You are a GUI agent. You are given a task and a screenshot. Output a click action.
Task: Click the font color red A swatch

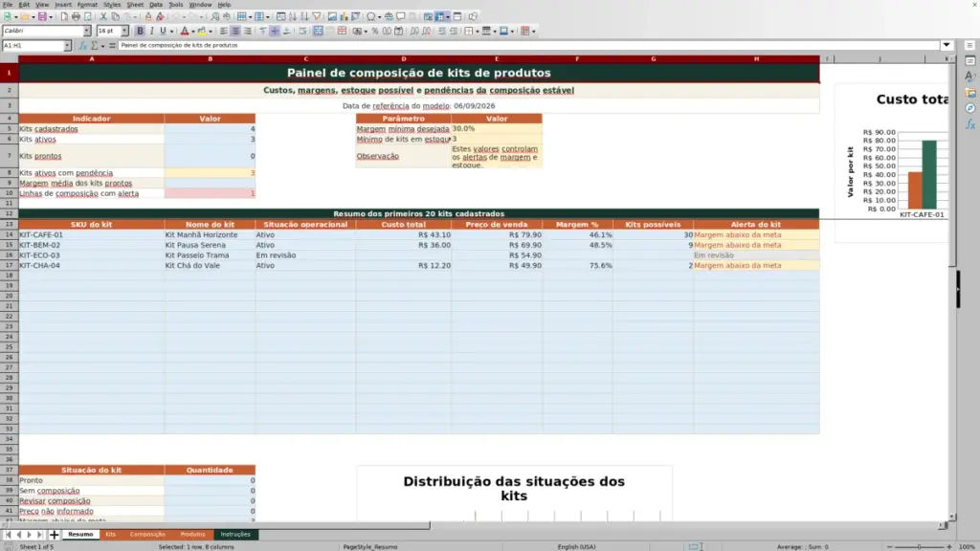pyautogui.click(x=185, y=32)
